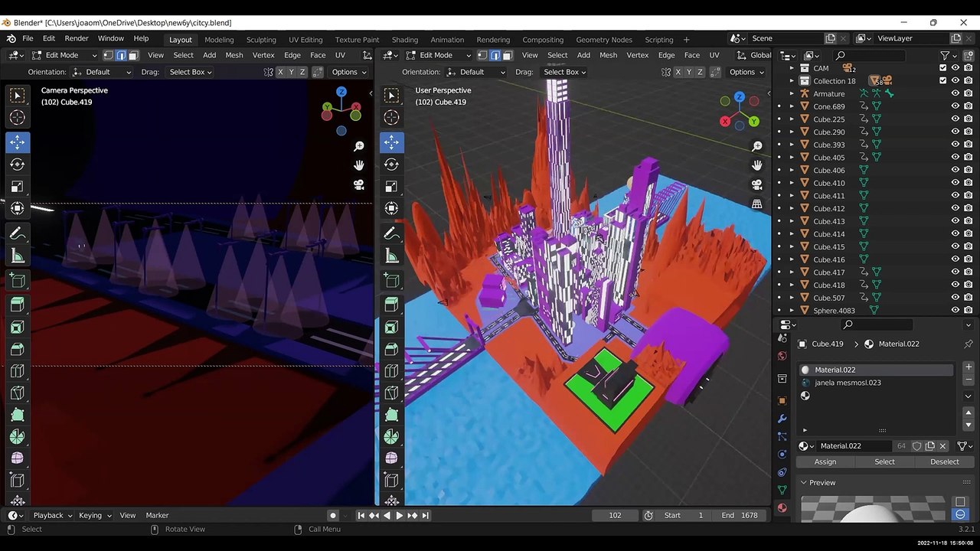Screen dimensions: 980x551
Task: Uncheck the CAM collection checkbox
Action: click(x=942, y=68)
